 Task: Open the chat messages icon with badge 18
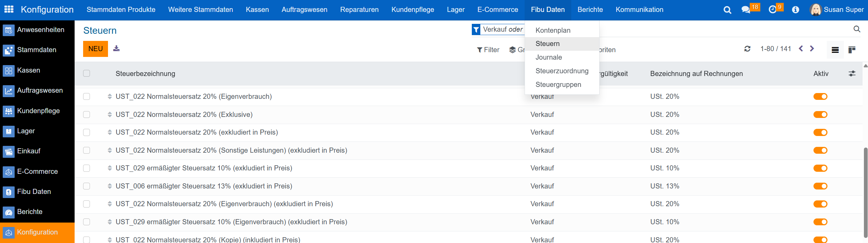[746, 10]
